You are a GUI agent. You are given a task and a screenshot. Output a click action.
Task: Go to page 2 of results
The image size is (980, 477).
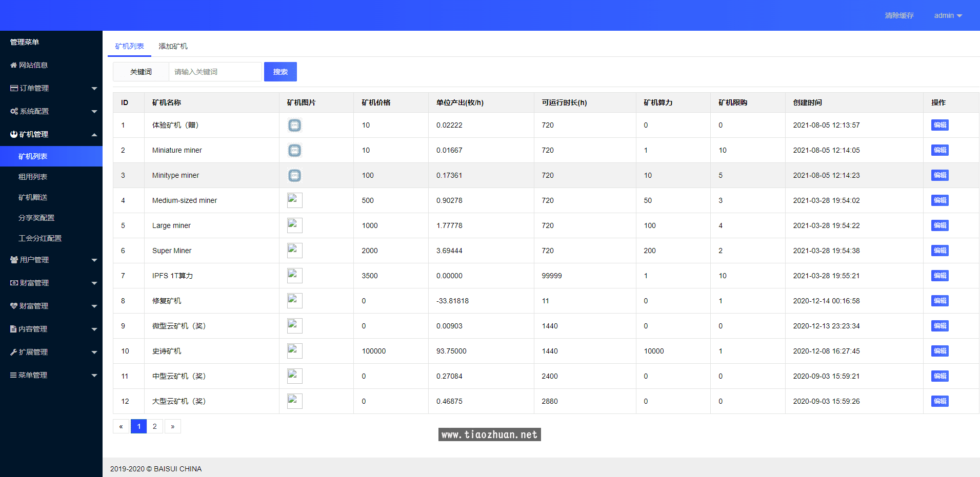pyautogui.click(x=155, y=426)
